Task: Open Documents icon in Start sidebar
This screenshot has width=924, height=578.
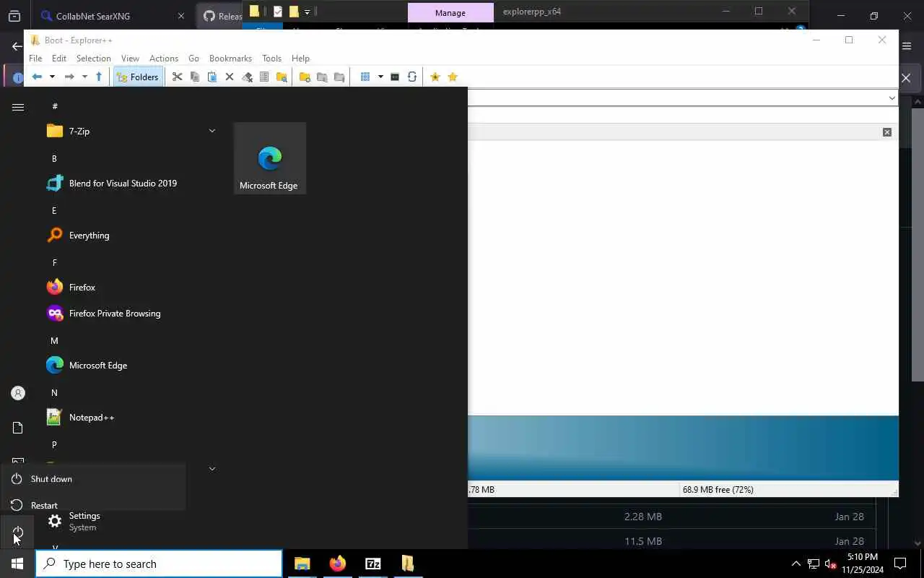Action: click(18, 428)
